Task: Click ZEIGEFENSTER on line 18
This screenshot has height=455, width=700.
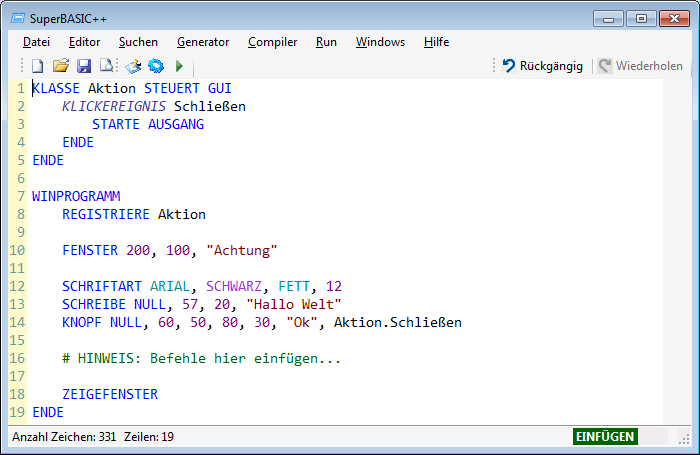Action: 110,394
